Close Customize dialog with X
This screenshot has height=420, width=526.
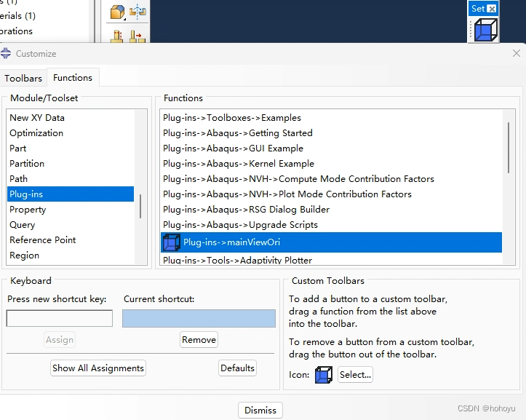517,53
